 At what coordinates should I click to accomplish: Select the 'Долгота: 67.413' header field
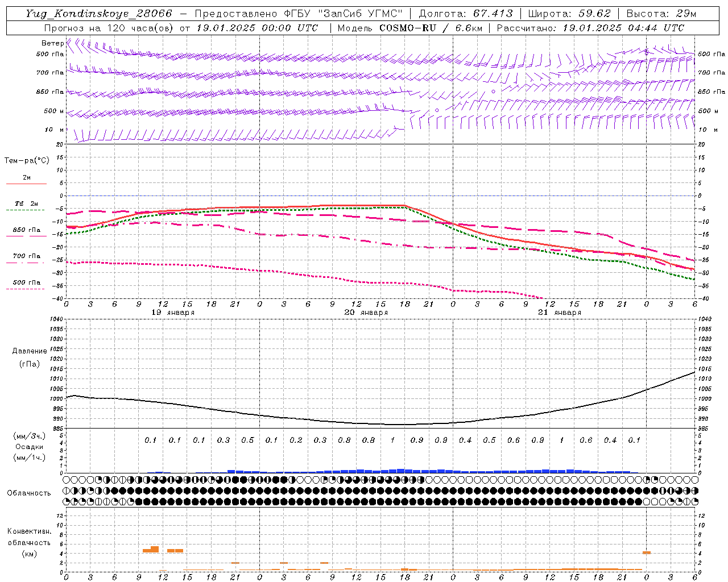(466, 14)
